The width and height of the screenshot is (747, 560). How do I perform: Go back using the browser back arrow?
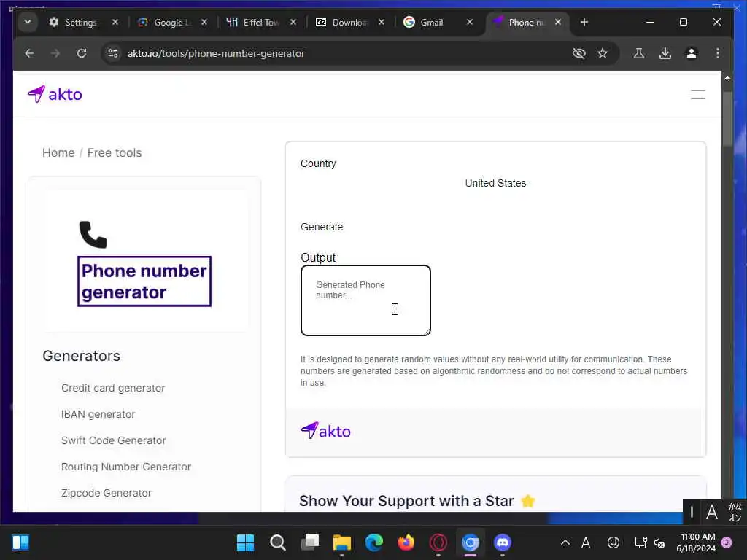(x=29, y=53)
